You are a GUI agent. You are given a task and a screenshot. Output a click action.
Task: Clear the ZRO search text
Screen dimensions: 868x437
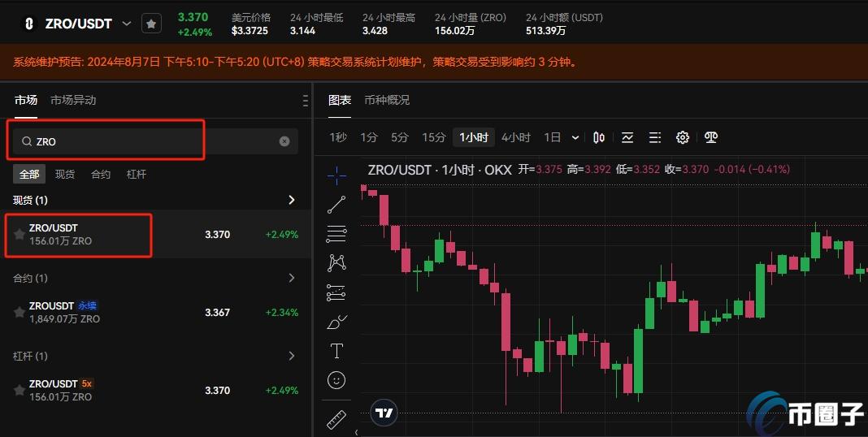click(284, 141)
